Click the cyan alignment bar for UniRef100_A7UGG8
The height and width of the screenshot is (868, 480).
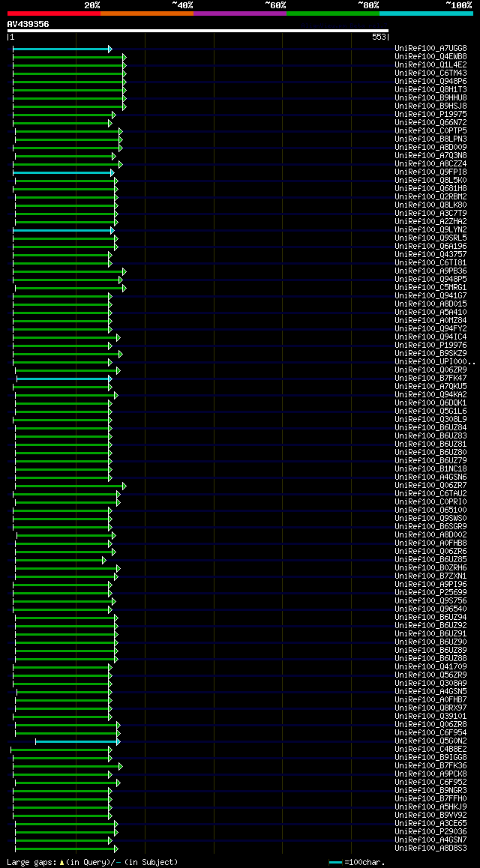[62, 49]
